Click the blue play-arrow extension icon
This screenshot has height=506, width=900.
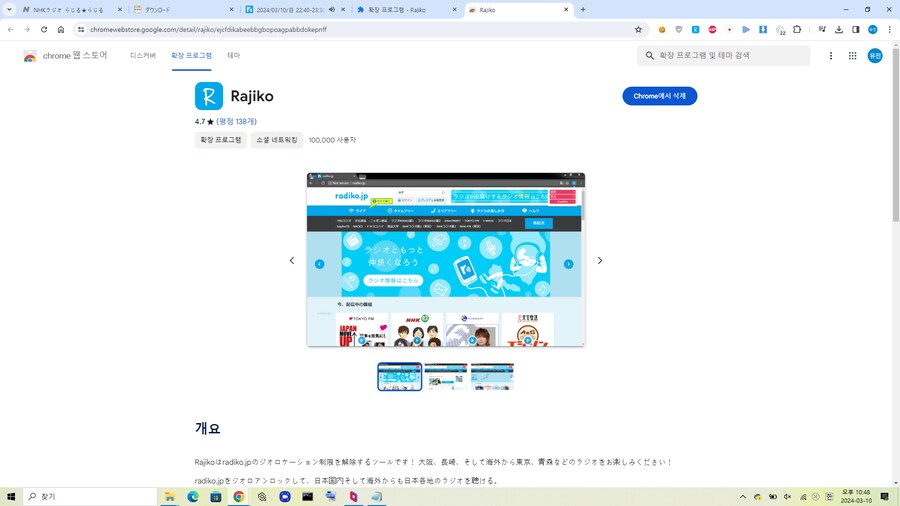click(x=746, y=29)
